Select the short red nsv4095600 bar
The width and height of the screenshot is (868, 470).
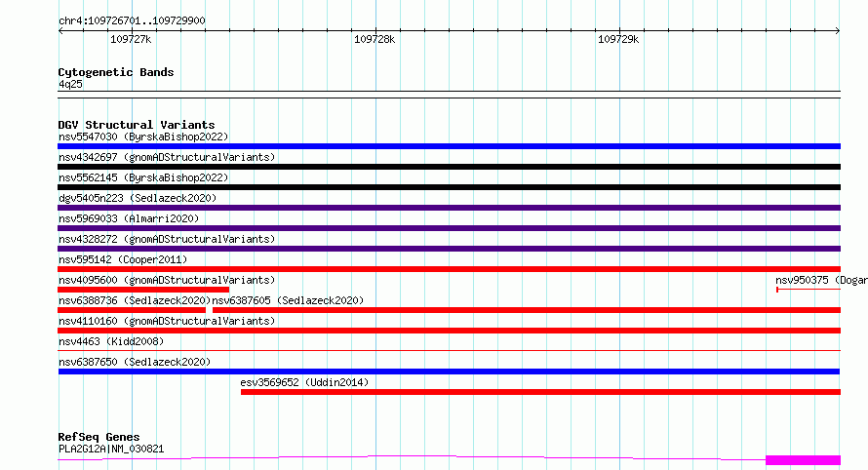[143, 290]
